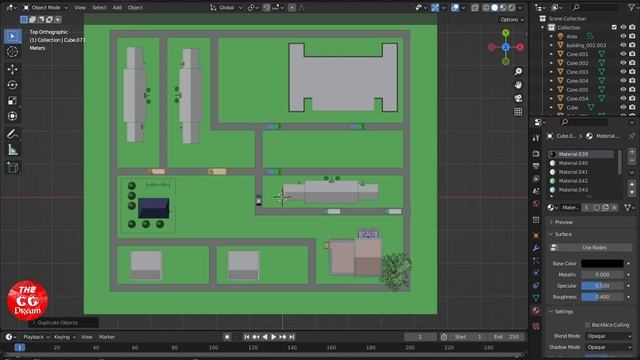Click the pan view hand icon
This screenshot has height=360, width=640.
518,85
